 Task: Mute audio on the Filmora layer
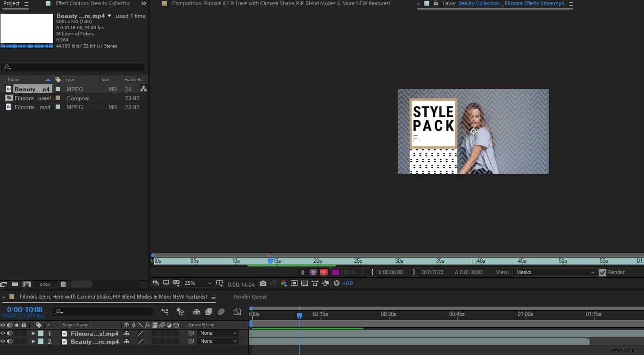9,333
